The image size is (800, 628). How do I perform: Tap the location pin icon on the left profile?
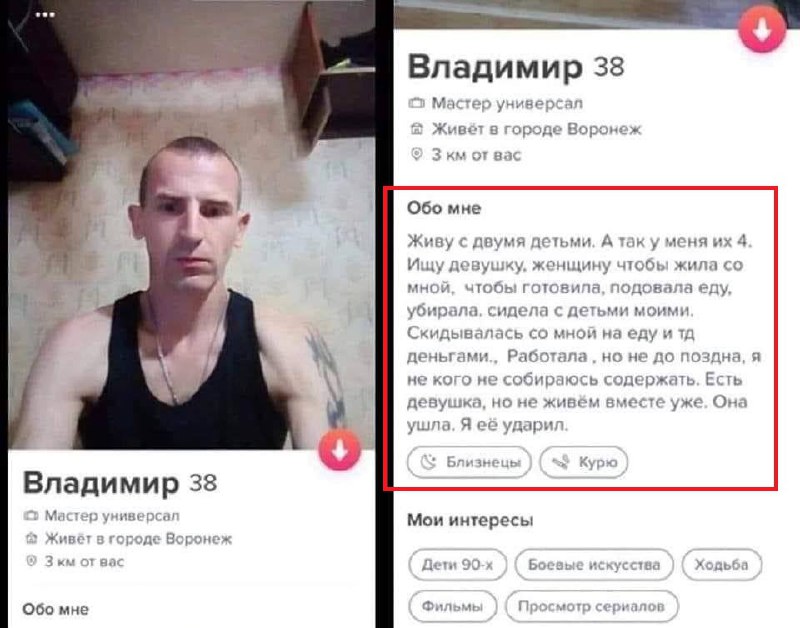pos(31,561)
